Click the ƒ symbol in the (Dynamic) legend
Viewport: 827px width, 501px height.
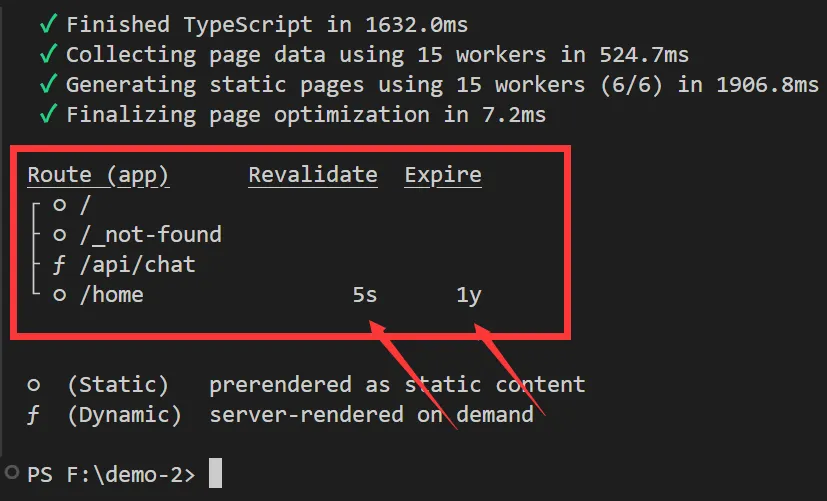34,414
